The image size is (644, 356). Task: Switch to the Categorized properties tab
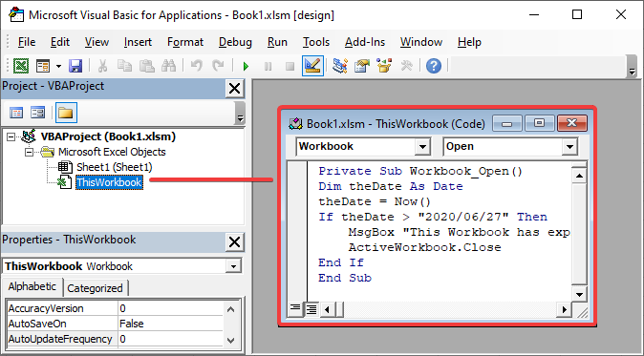[x=95, y=288]
